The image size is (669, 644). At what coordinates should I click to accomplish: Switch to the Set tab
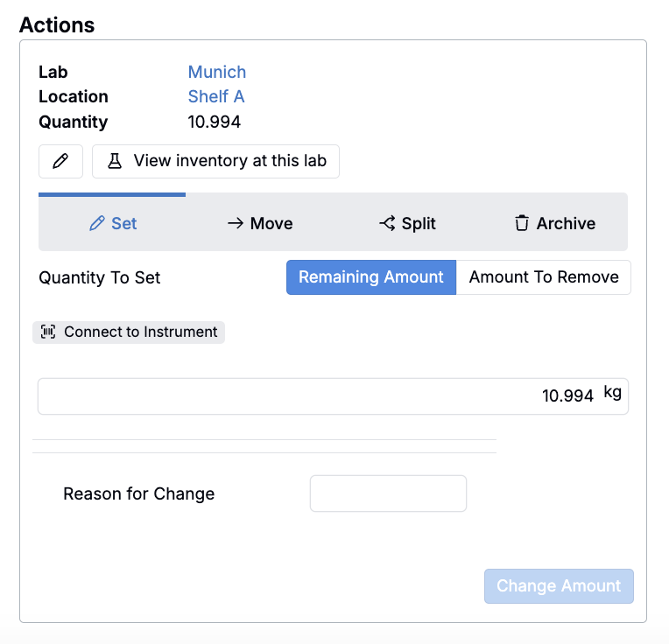point(113,224)
